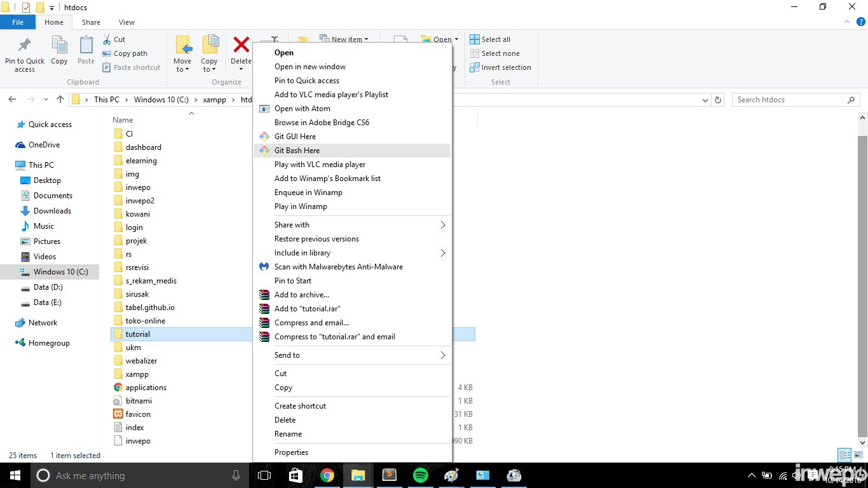This screenshot has width=868, height=488.
Task: Click the Move to ribbon icon
Action: [x=182, y=53]
